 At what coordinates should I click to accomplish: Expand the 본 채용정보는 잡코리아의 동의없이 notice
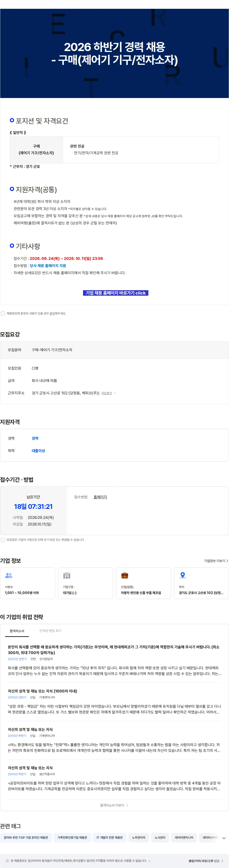point(149,861)
